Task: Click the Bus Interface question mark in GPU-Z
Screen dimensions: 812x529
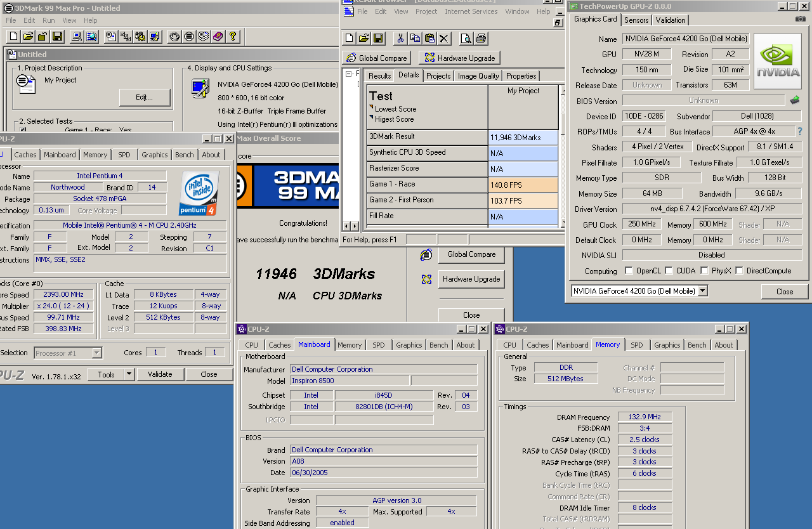Action: tap(800, 131)
